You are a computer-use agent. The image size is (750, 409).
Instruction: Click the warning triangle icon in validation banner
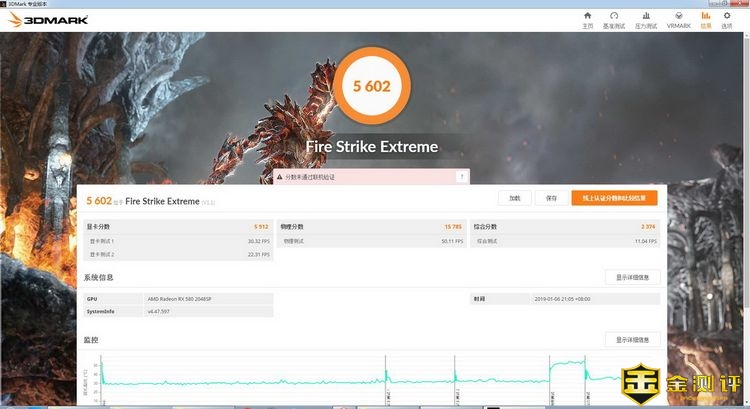point(281,177)
